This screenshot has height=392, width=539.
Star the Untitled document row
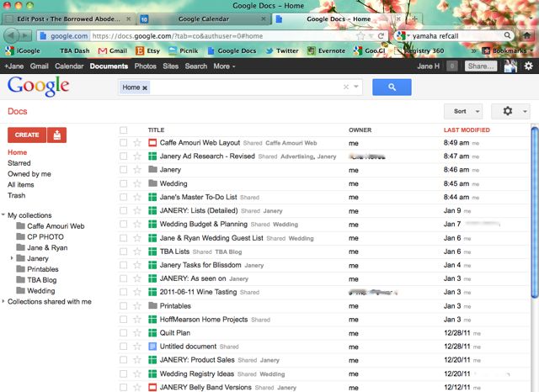137,347
